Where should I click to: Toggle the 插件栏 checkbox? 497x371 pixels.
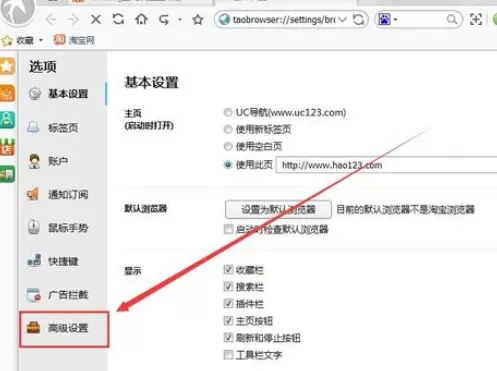pos(228,304)
